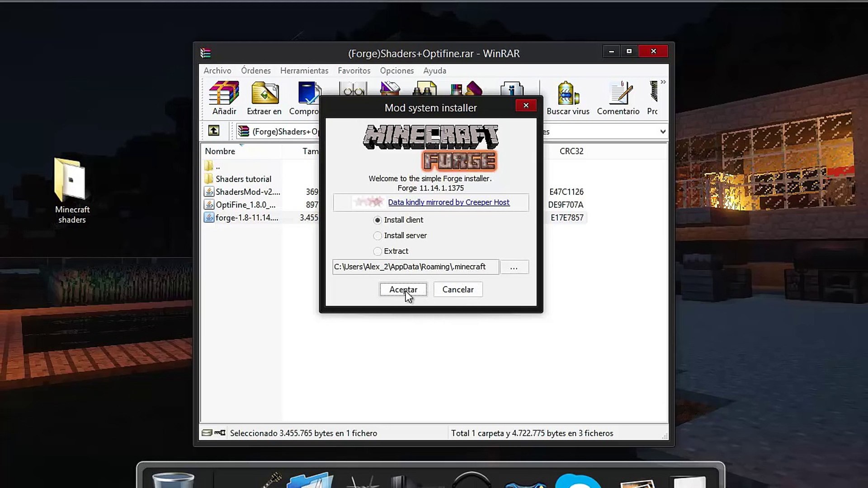Open the Opciones menu
868x488 pixels.
tap(396, 70)
